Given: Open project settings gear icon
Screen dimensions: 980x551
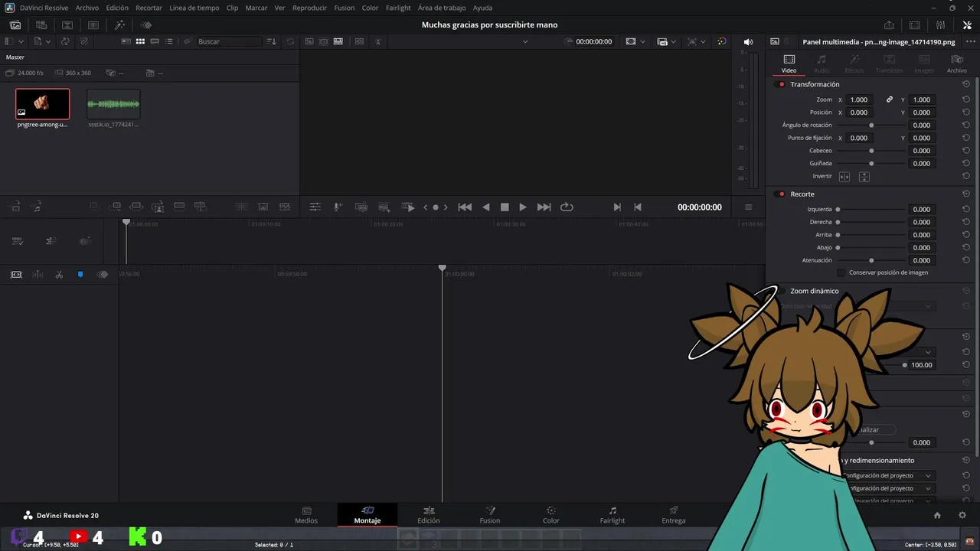Looking at the screenshot, I should 962,515.
